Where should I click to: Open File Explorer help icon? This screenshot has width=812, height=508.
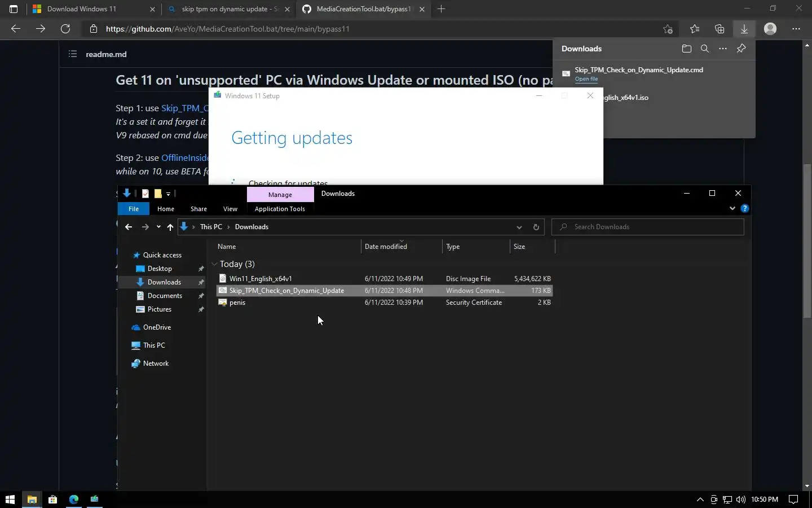745,208
